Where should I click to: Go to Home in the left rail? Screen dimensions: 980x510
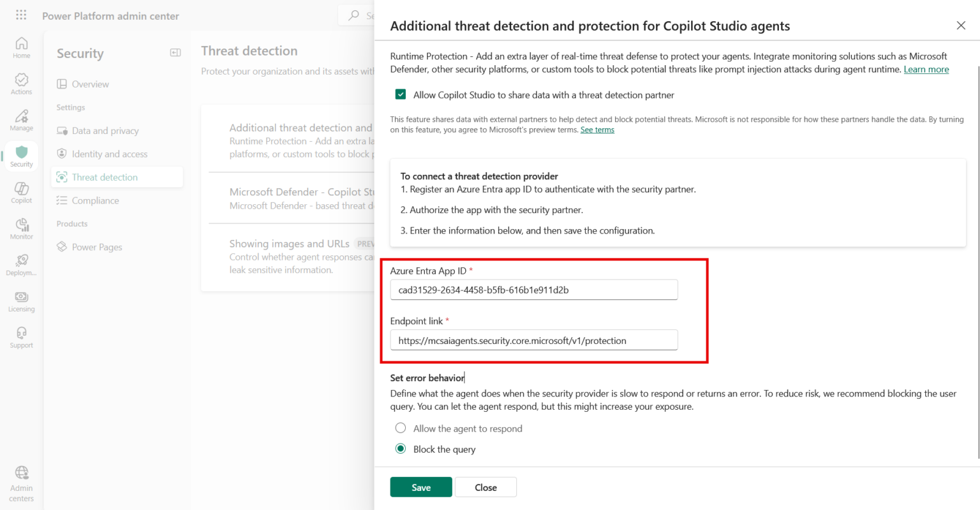coord(21,48)
